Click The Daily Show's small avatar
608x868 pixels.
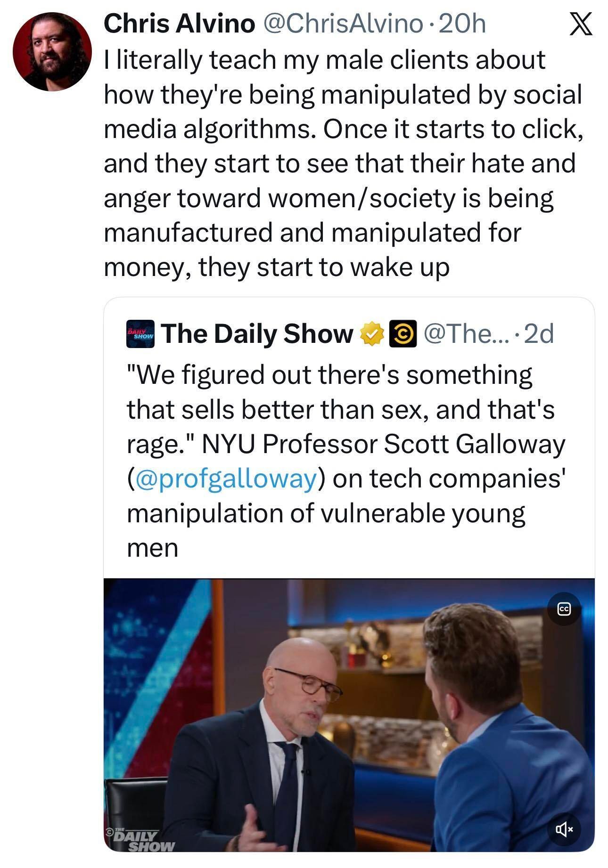[x=140, y=334]
